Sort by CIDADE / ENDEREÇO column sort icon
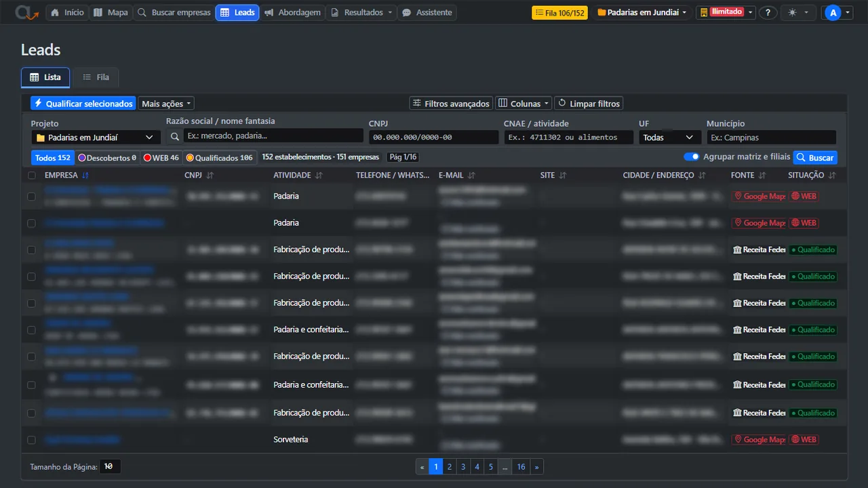This screenshot has height=488, width=868. [702, 176]
